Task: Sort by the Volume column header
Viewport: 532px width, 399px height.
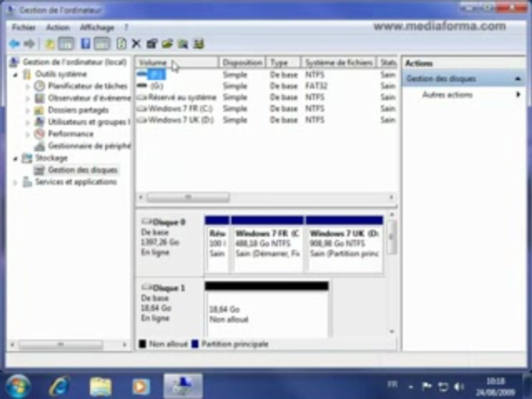Action: click(177, 63)
